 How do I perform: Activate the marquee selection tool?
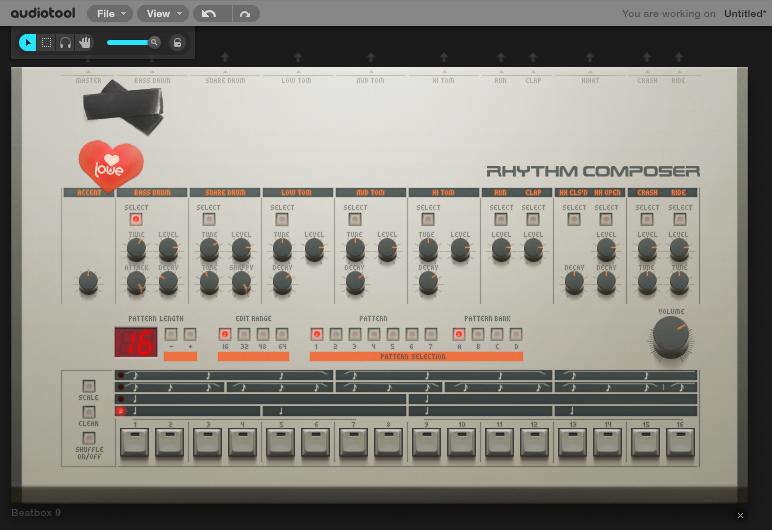point(47,43)
